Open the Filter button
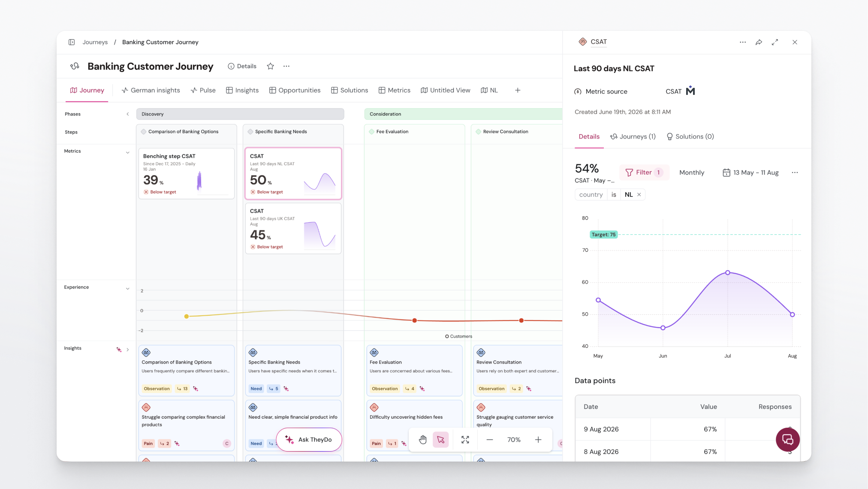This screenshot has height=489, width=868. click(644, 172)
